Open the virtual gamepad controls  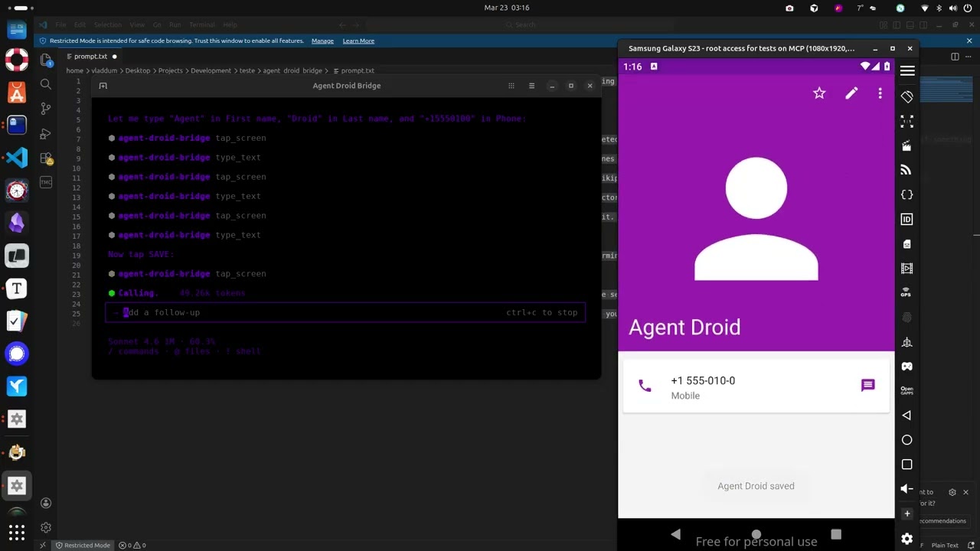(906, 364)
